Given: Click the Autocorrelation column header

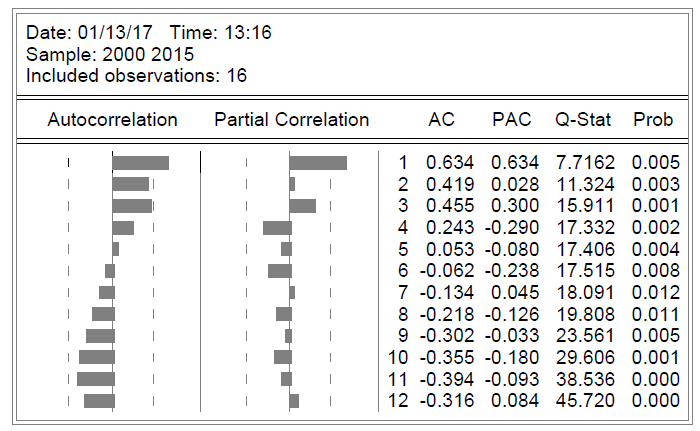Looking at the screenshot, I should click(112, 120).
